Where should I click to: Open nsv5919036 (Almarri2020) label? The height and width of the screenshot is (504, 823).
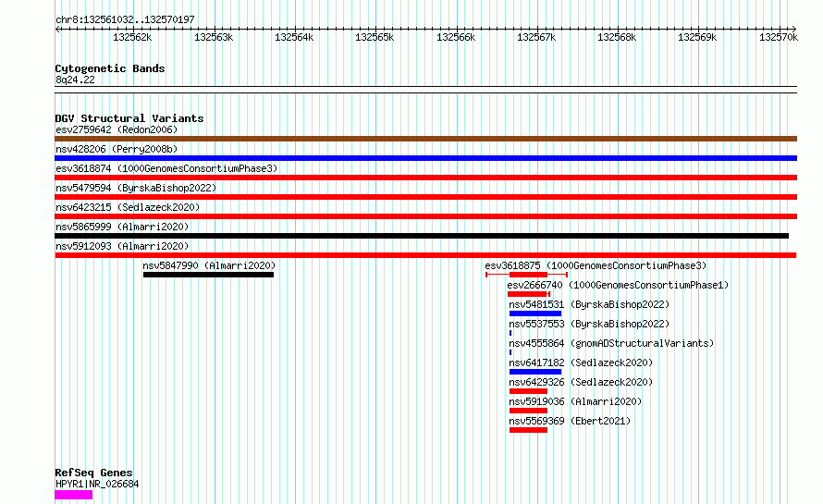(575, 401)
